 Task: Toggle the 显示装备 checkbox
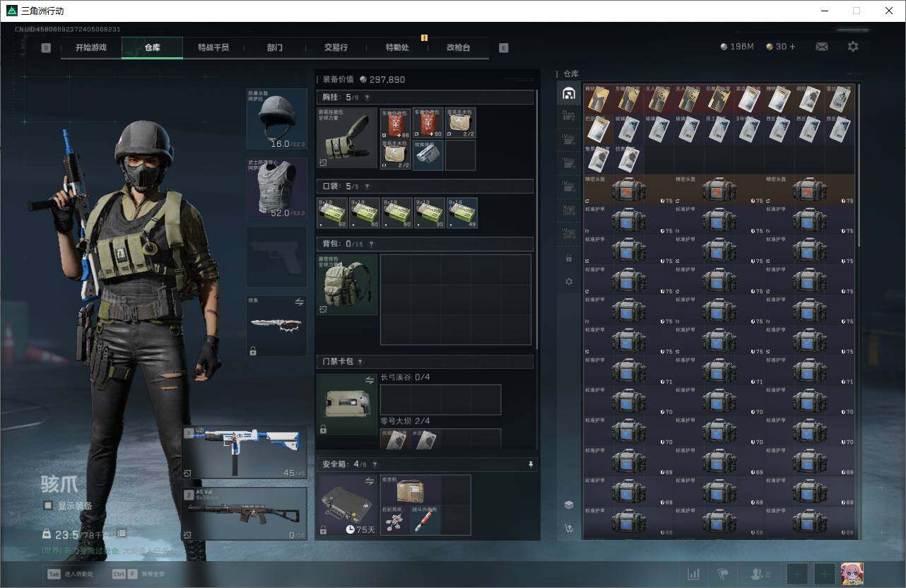[48, 505]
